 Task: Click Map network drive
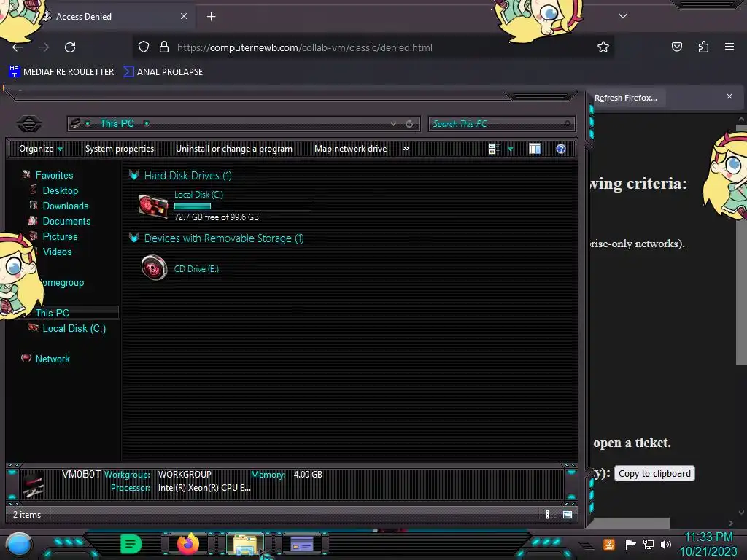(x=351, y=149)
